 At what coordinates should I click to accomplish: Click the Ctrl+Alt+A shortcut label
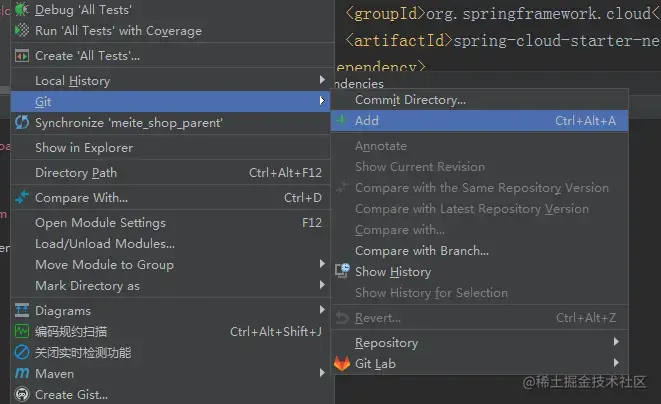tap(585, 121)
